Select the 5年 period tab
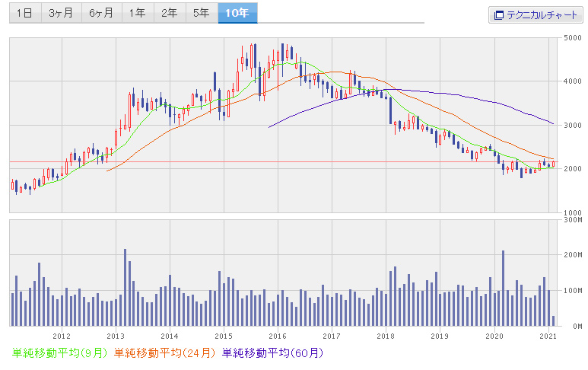Screen dimensions: 588x370 point(201,13)
